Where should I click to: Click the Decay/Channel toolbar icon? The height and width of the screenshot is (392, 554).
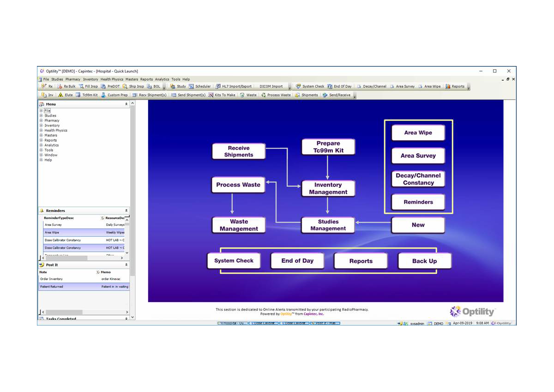click(x=375, y=86)
